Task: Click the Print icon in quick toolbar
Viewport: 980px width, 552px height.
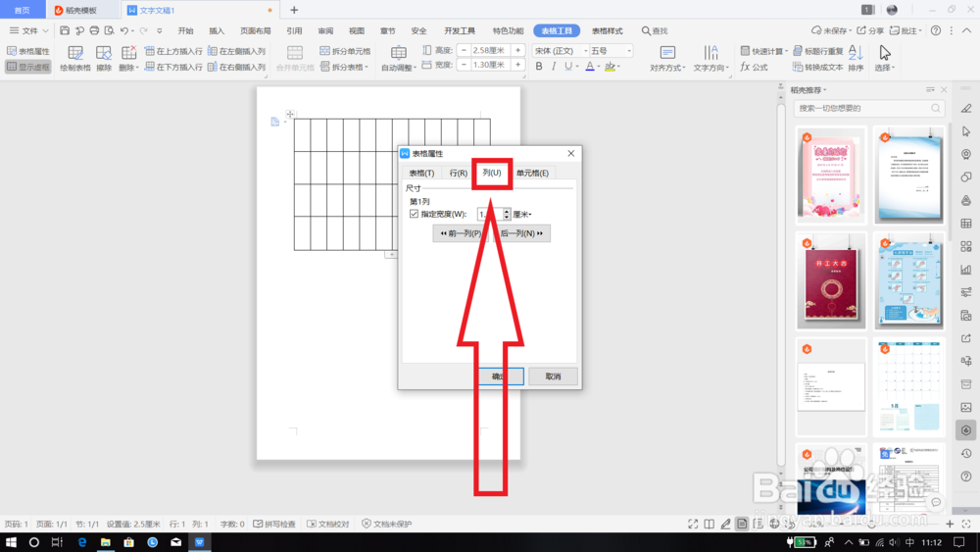Action: (94, 30)
